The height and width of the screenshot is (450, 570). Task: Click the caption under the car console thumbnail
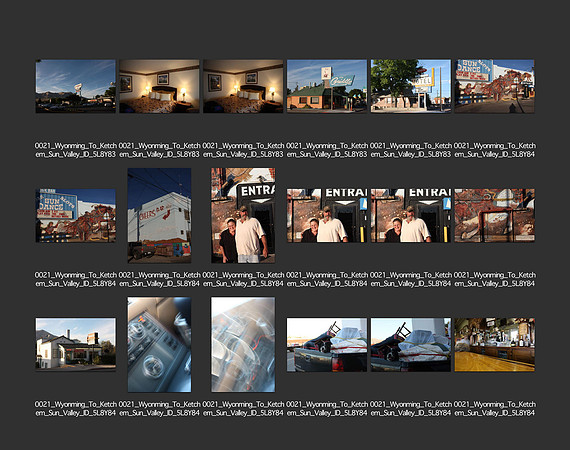(x=159, y=409)
